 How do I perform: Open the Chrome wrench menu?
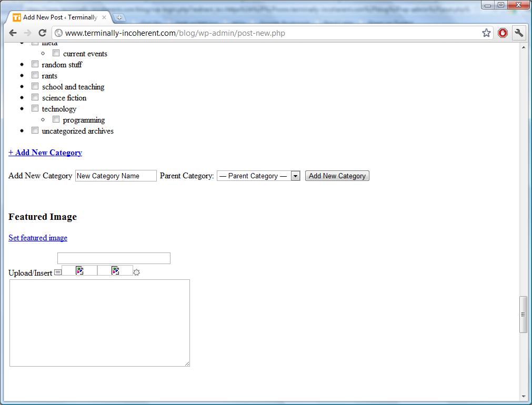(x=519, y=33)
